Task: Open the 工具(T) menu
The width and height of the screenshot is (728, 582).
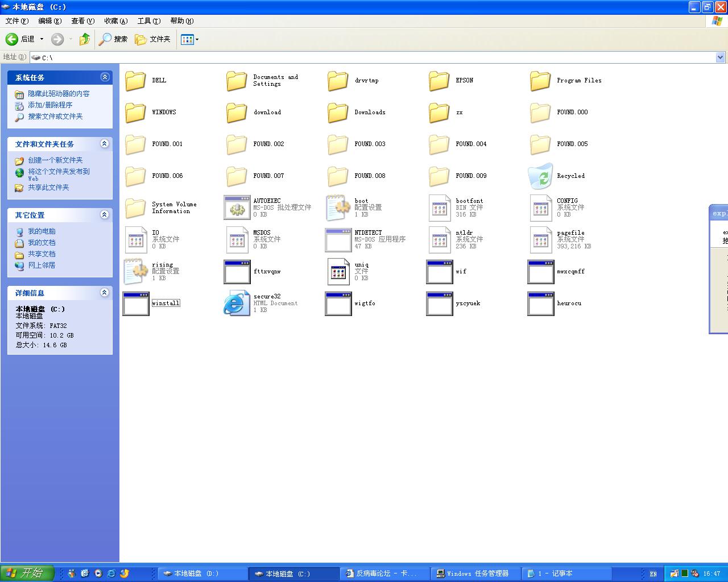Action: click(149, 21)
